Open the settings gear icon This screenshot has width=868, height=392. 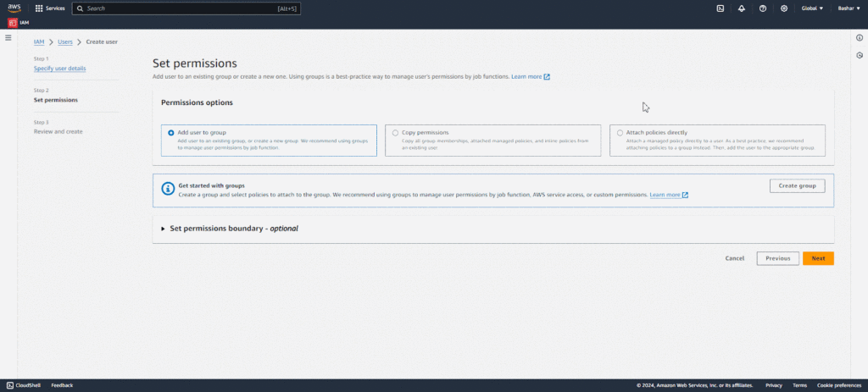784,8
